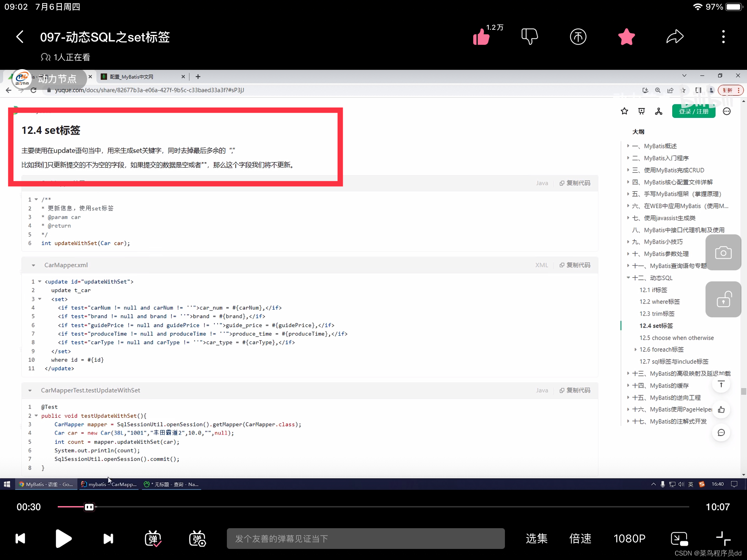The height and width of the screenshot is (560, 747).
Task: Tap the share arrow icon
Action: point(675,37)
